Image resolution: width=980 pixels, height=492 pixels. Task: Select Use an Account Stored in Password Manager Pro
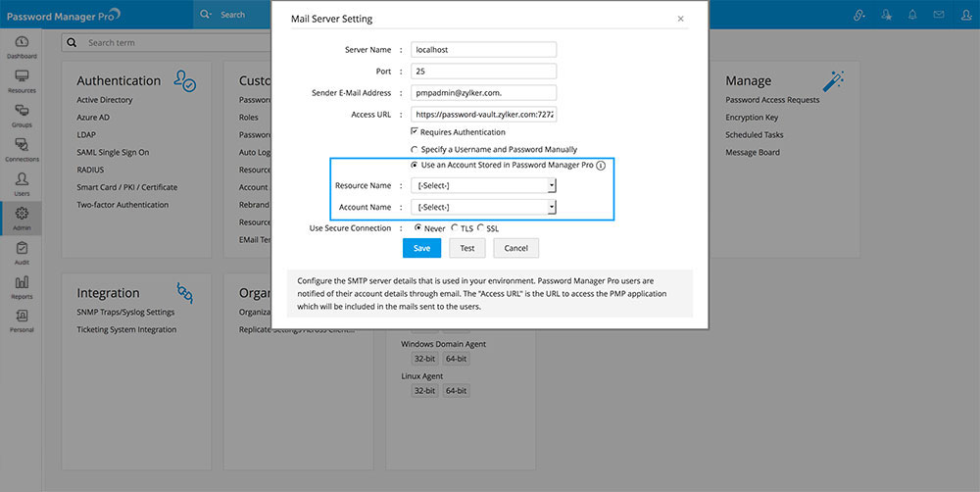pos(414,165)
